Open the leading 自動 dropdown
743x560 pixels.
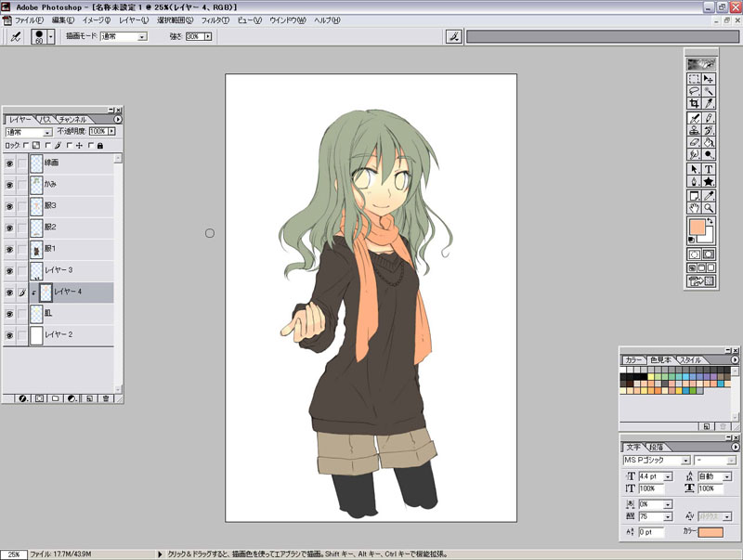click(x=727, y=476)
